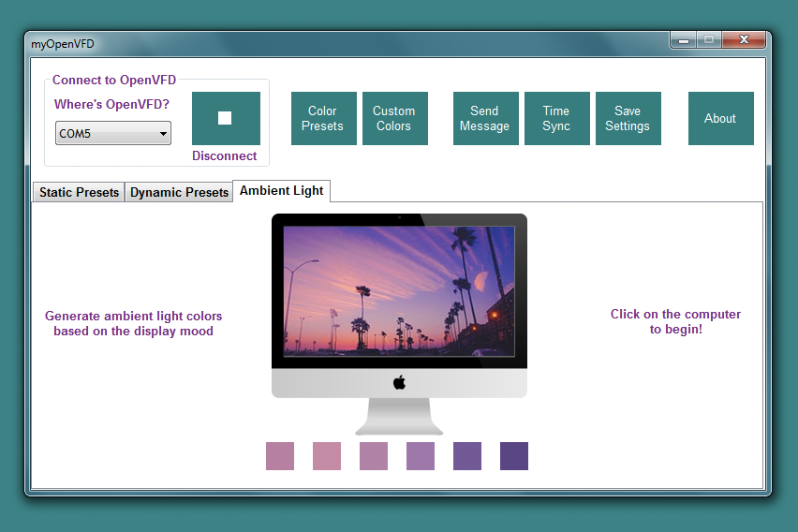
Task: Click the 'Disconnect' label text
Action: click(x=225, y=155)
